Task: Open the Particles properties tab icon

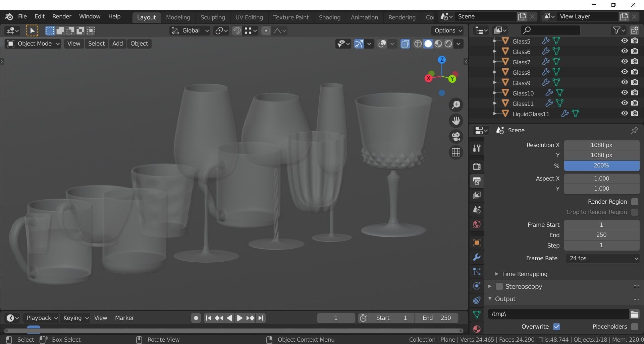Action: [477, 272]
